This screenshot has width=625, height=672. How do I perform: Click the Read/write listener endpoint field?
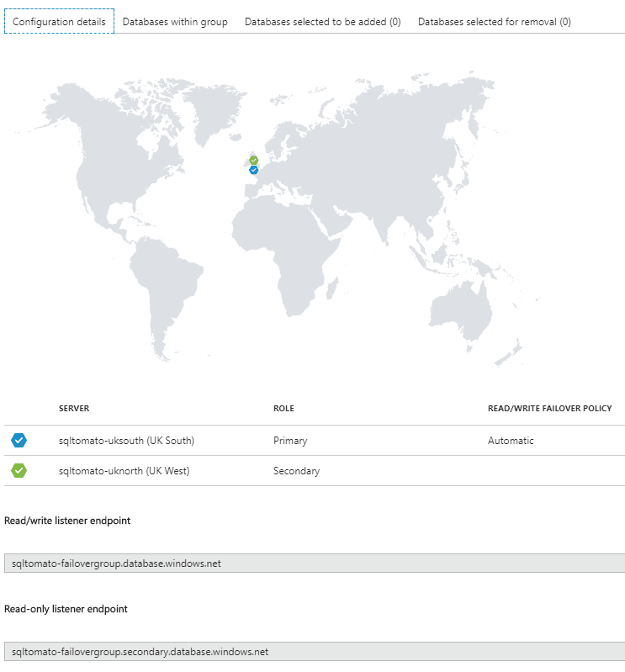(x=315, y=564)
